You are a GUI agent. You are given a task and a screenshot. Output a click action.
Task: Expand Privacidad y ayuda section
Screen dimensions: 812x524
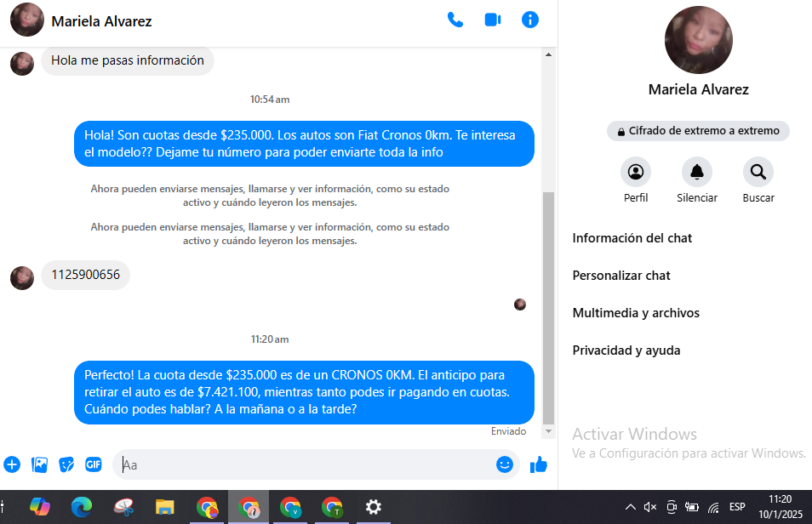[x=626, y=350]
